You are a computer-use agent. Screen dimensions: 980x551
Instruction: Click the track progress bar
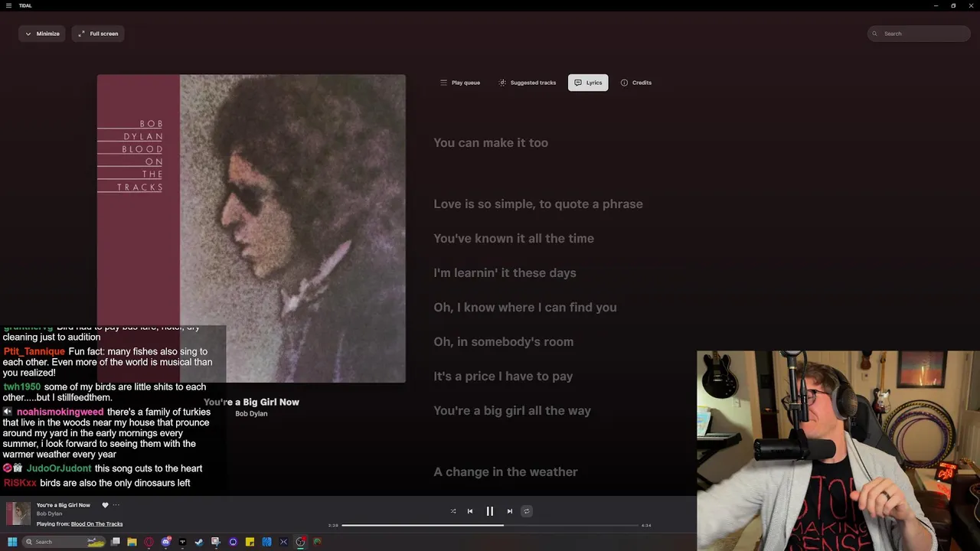(x=490, y=525)
